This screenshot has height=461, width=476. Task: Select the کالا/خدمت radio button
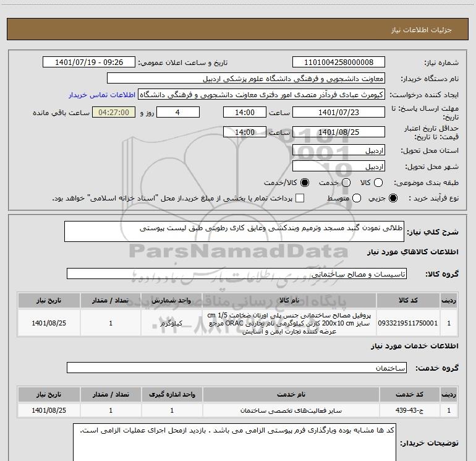pos(305,183)
